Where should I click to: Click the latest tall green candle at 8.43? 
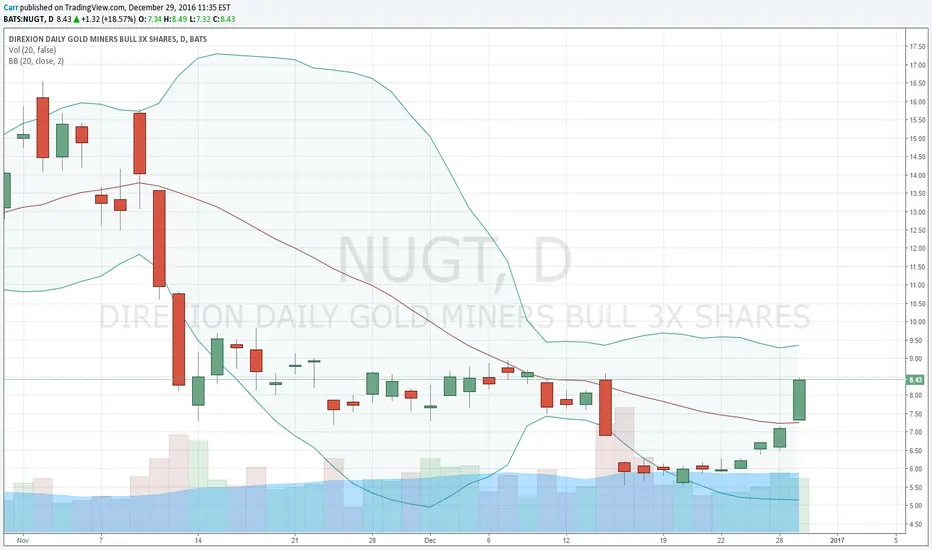(x=799, y=400)
